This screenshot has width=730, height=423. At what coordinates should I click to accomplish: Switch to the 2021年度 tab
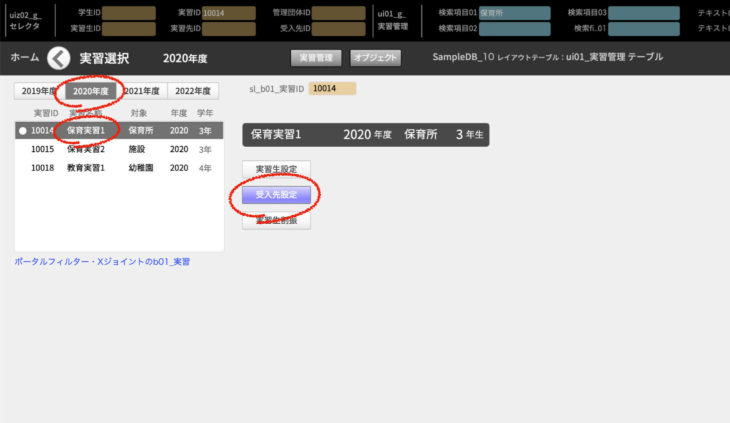[x=141, y=91]
